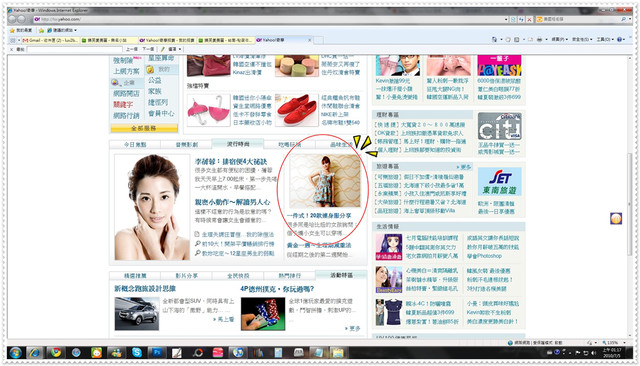Image resolution: width=640 pixels, height=366 pixels.
Task: Select the 影片分享 tab in lower panel
Action: pos(187,276)
